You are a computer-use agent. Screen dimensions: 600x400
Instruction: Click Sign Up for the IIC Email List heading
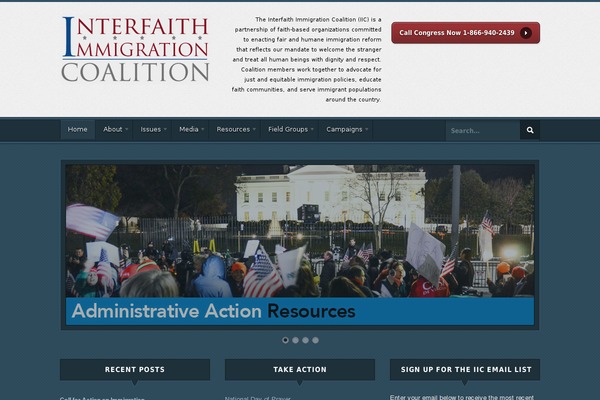click(465, 369)
